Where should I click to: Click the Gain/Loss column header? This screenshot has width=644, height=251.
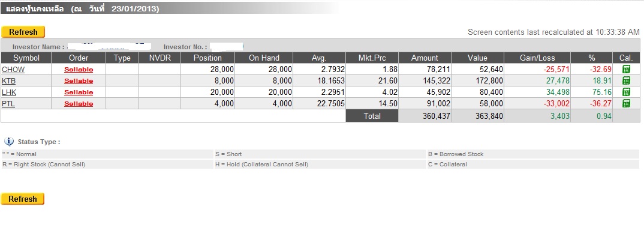[537, 58]
